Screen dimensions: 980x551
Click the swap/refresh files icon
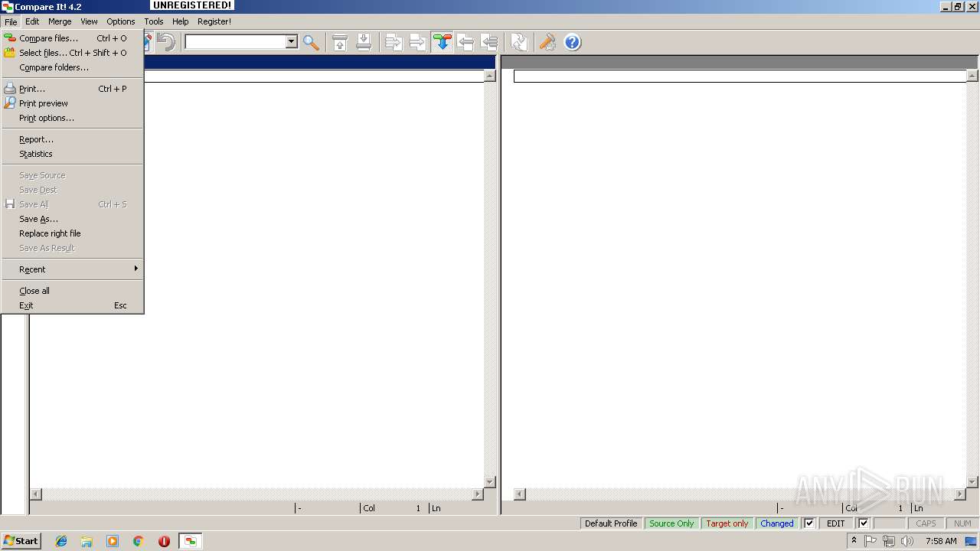519,42
